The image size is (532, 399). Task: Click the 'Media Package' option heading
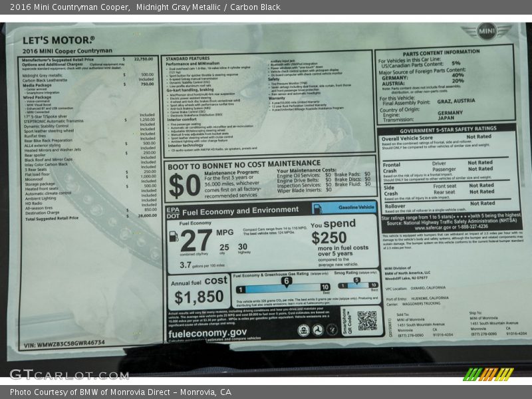[37, 85]
